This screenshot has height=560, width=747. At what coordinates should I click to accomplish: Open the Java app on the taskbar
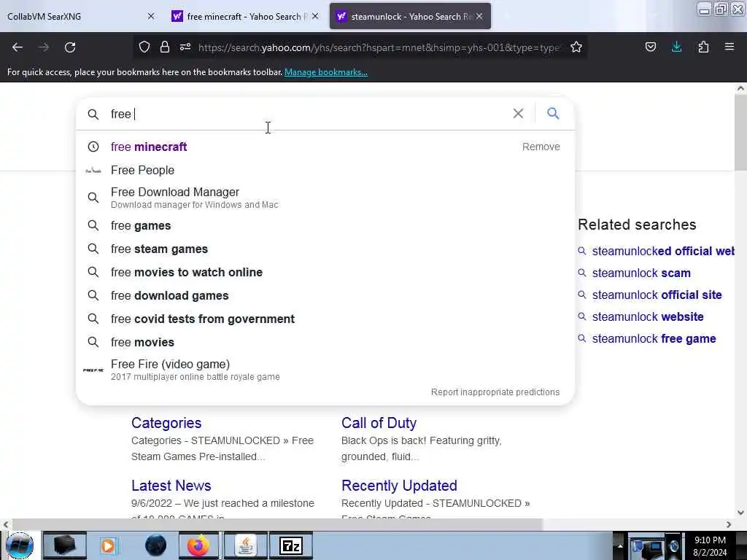[245, 545]
